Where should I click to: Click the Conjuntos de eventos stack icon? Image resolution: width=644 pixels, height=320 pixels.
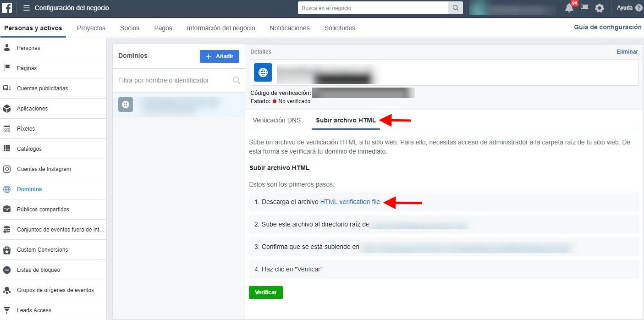[7, 230]
